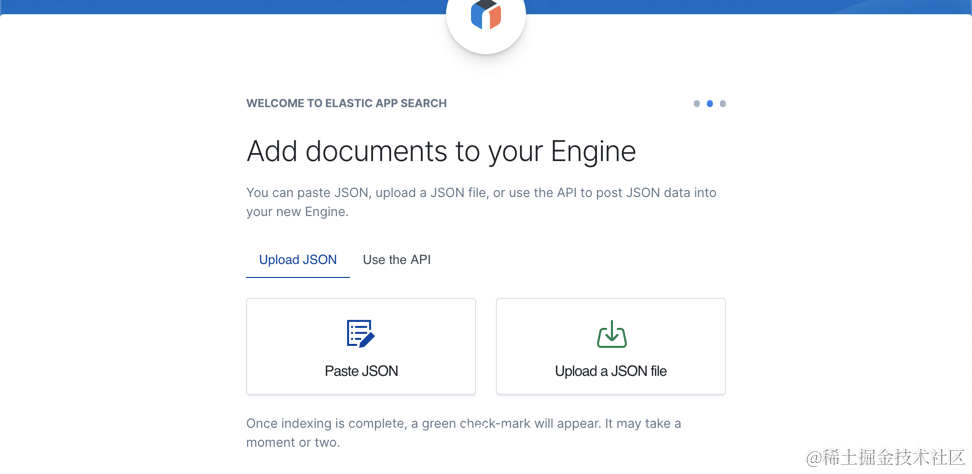The width and height of the screenshot is (972, 474).
Task: Click the App Search cube logo
Action: point(485,14)
